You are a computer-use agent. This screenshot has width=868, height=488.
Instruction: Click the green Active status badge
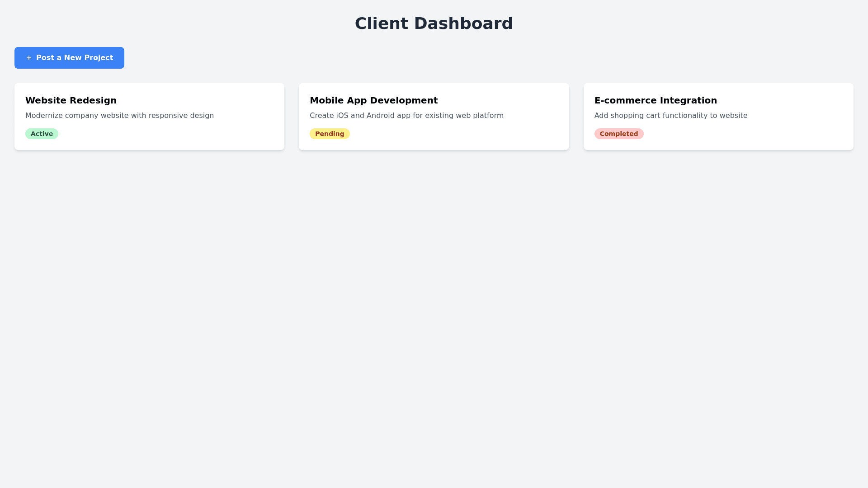click(x=42, y=134)
